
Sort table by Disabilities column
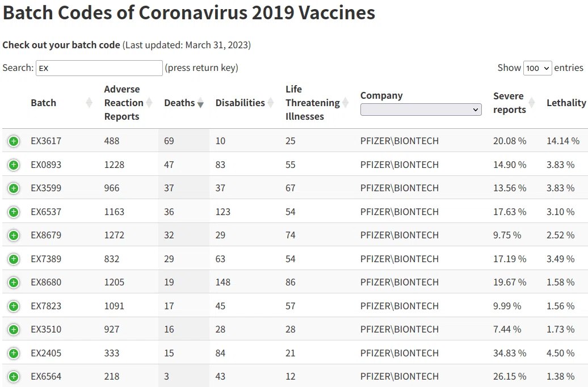[245, 103]
